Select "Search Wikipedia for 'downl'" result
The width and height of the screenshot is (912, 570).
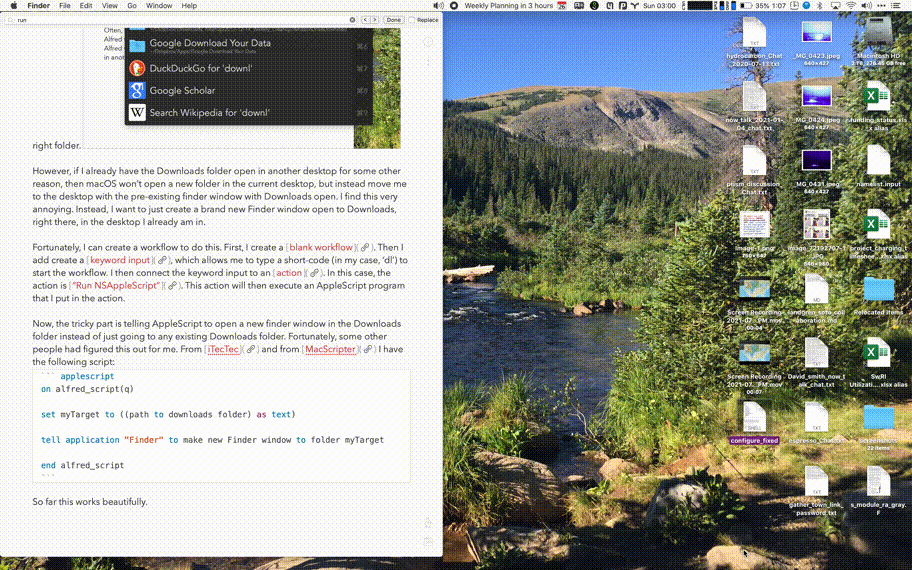coord(248,112)
